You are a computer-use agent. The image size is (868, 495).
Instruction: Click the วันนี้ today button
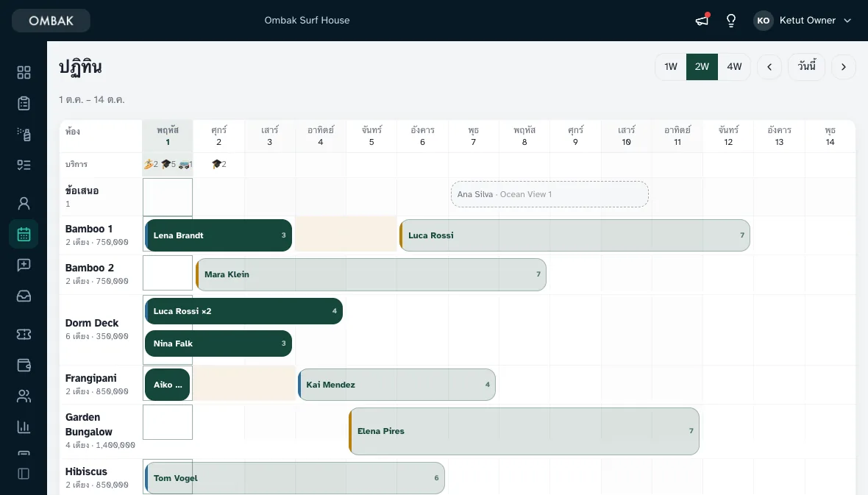tap(806, 67)
